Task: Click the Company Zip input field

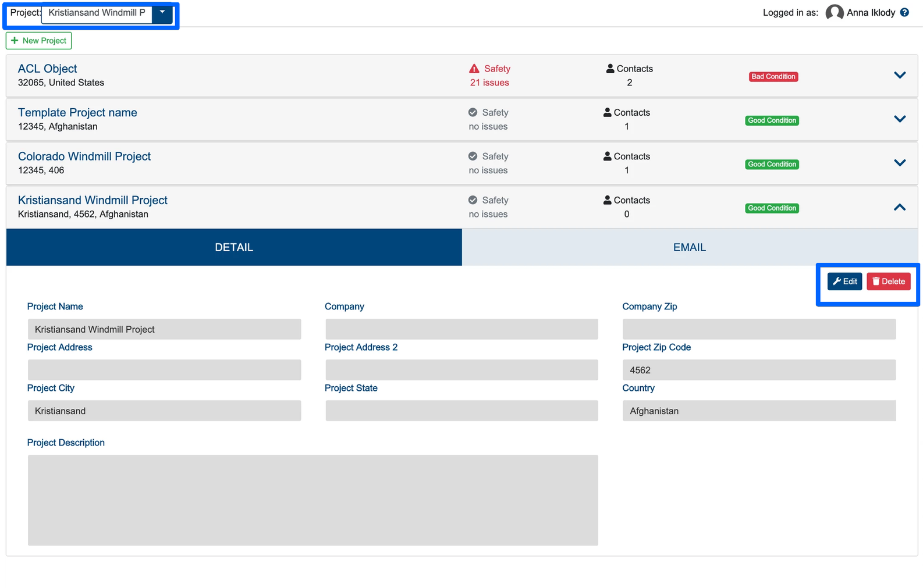Action: pyautogui.click(x=759, y=329)
